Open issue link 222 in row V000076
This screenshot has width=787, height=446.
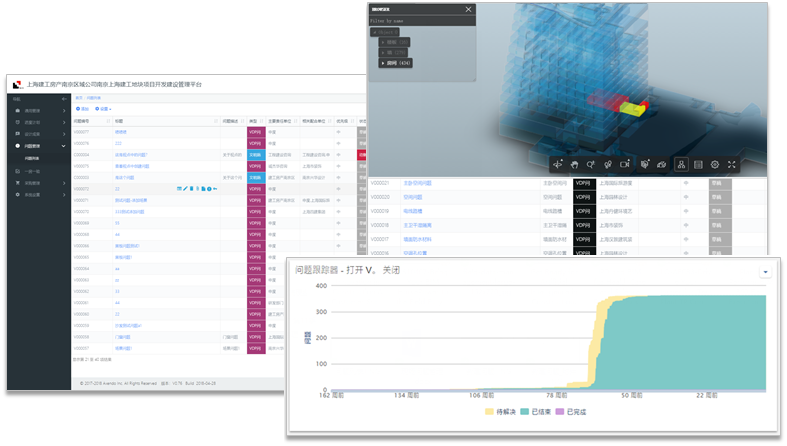click(x=118, y=143)
